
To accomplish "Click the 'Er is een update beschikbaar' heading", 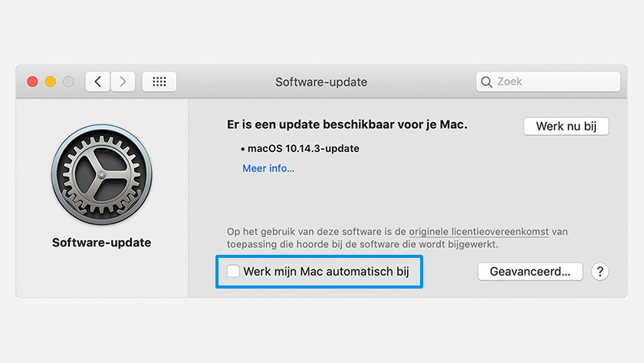I will coord(347,124).
